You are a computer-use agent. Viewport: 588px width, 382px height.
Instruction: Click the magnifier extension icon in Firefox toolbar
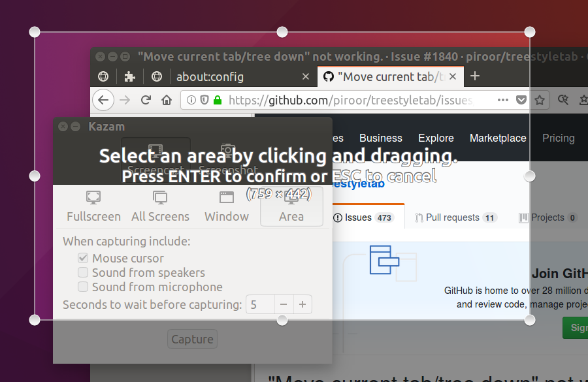tap(563, 100)
